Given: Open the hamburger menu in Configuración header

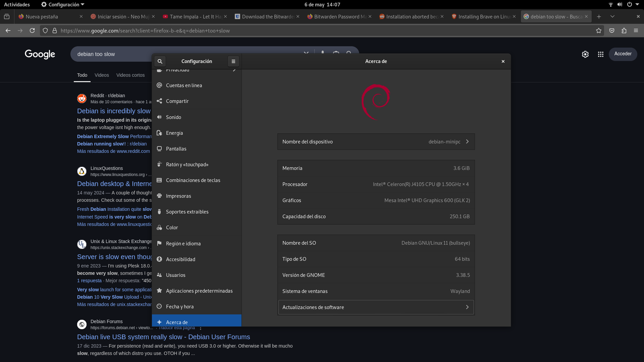Looking at the screenshot, I should [233, 61].
